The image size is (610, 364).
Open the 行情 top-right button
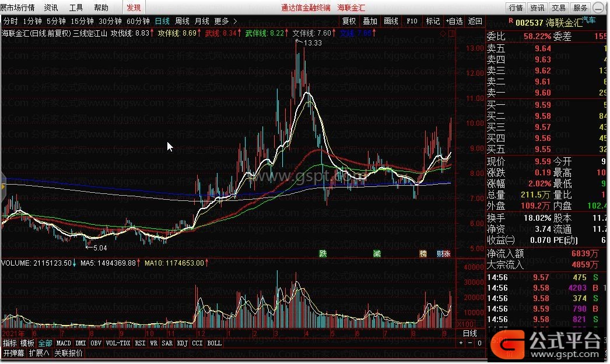[516, 8]
